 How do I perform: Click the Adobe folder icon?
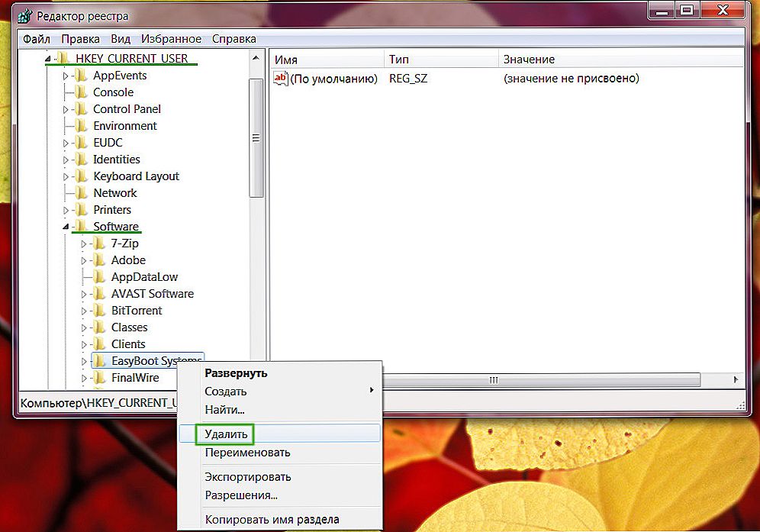click(x=99, y=260)
